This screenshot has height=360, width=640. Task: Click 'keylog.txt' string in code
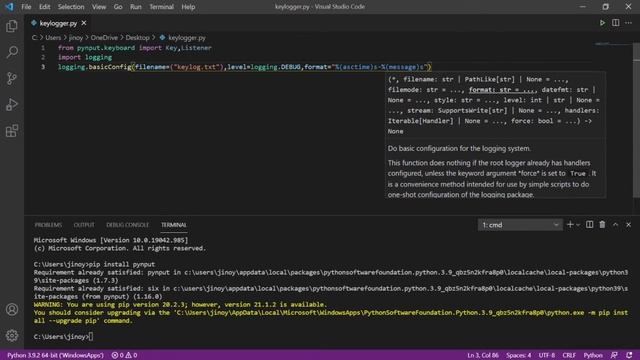(198, 67)
